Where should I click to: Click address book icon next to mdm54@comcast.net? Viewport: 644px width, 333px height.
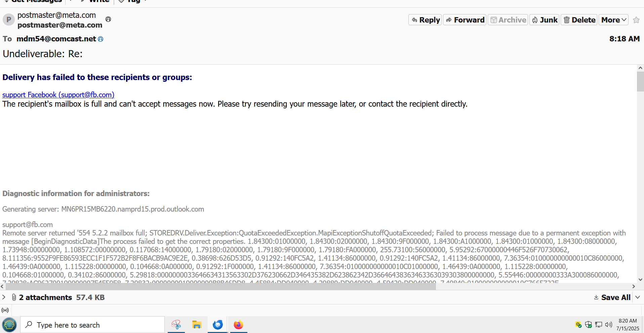pos(100,39)
